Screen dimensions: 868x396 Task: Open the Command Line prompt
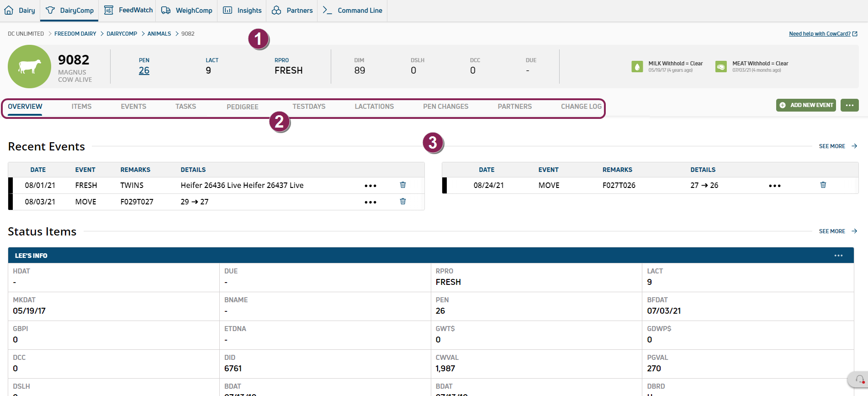coord(353,10)
